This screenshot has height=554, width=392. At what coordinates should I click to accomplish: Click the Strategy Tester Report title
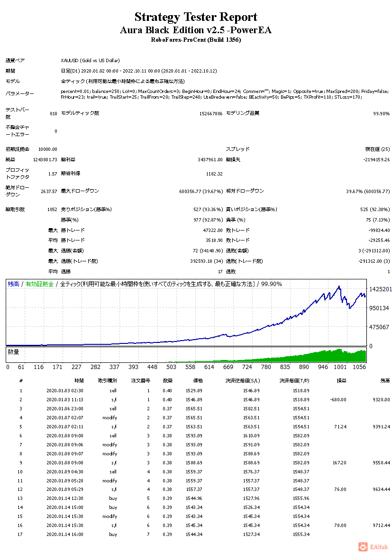[196, 16]
